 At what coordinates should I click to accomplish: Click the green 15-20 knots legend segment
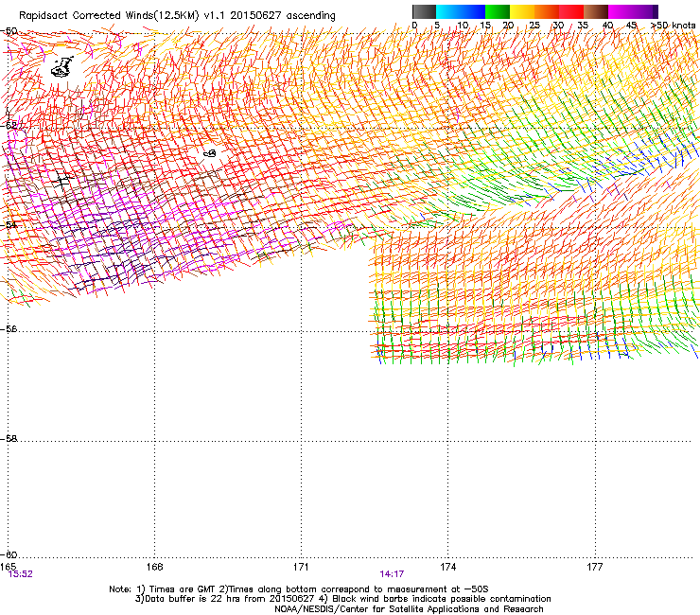[x=498, y=11]
